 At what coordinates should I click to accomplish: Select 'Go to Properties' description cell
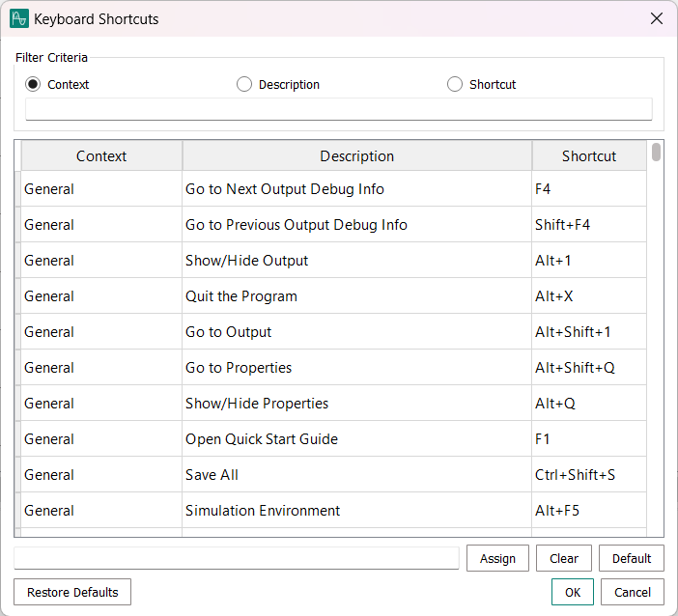click(x=356, y=368)
